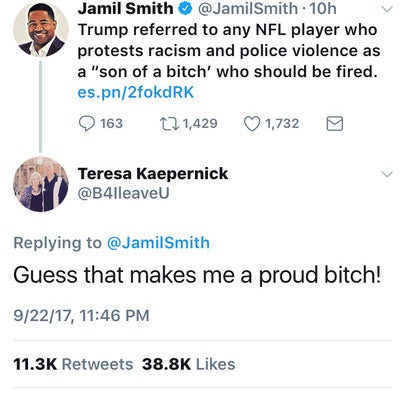
Task: Expand options chevron on Jamil Smith's tweet
Action: [387, 9]
